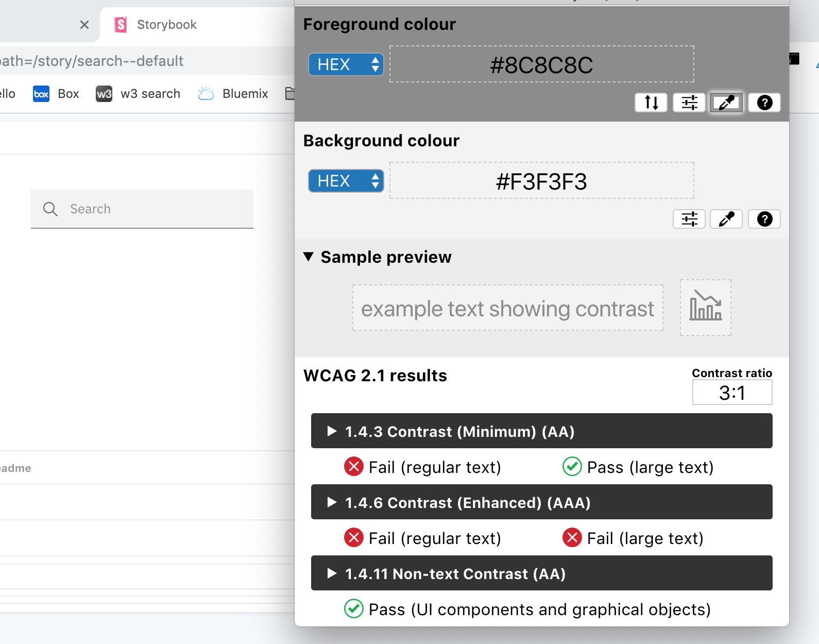Click the browser address bar URL
Viewport: 819px width, 644px height.
92,61
